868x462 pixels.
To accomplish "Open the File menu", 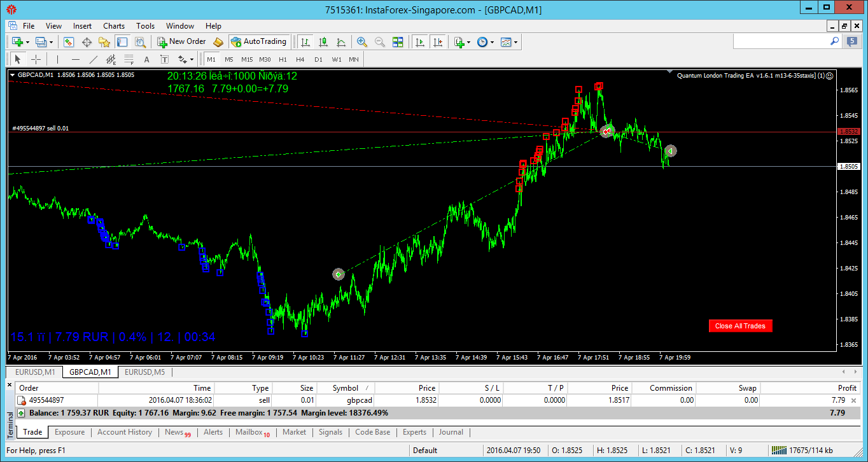I will click(x=29, y=26).
